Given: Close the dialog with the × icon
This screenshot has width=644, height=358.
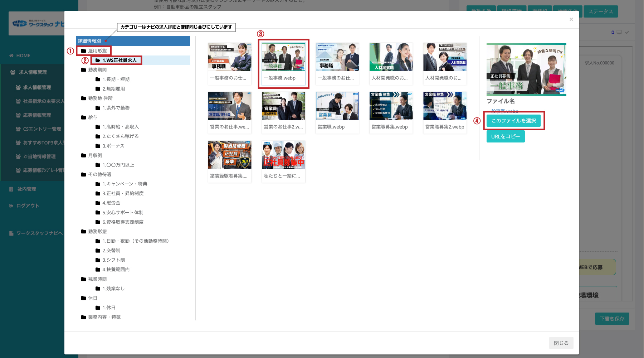Looking at the screenshot, I should tap(571, 19).
